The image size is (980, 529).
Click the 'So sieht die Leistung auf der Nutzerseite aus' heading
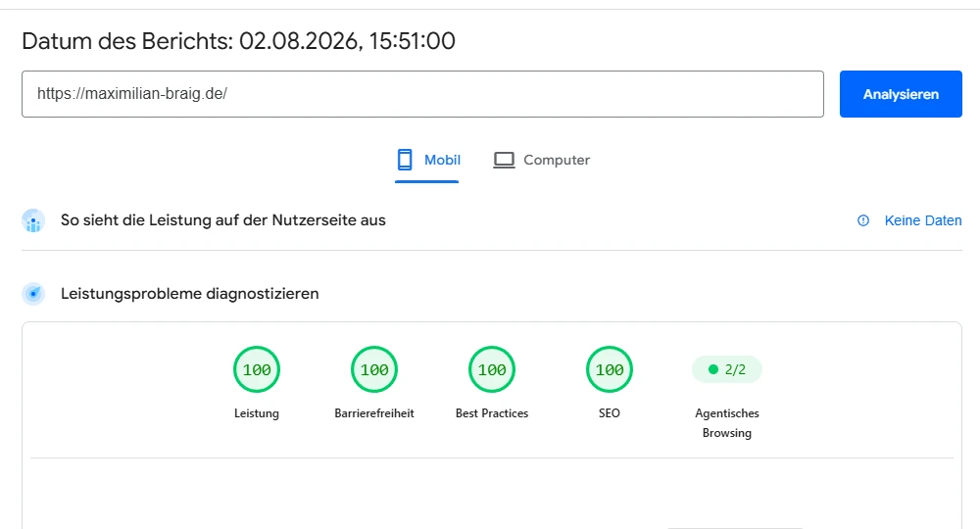[x=223, y=220]
